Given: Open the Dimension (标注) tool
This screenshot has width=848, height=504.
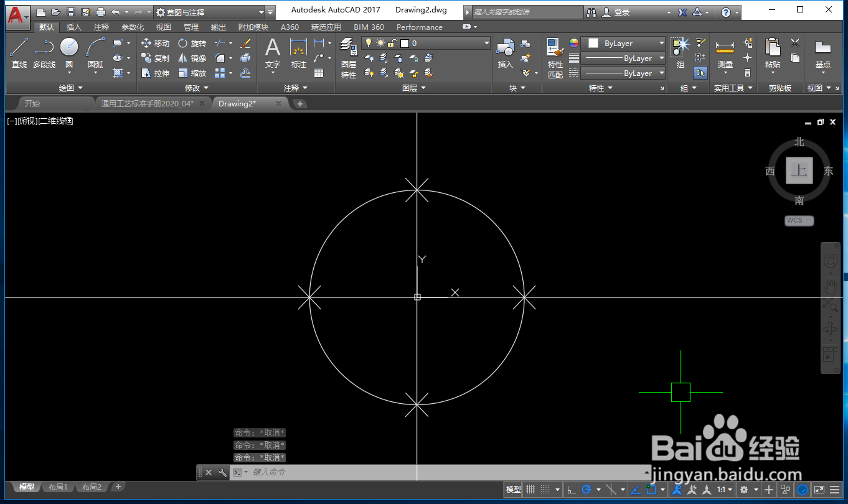Looking at the screenshot, I should [x=299, y=52].
